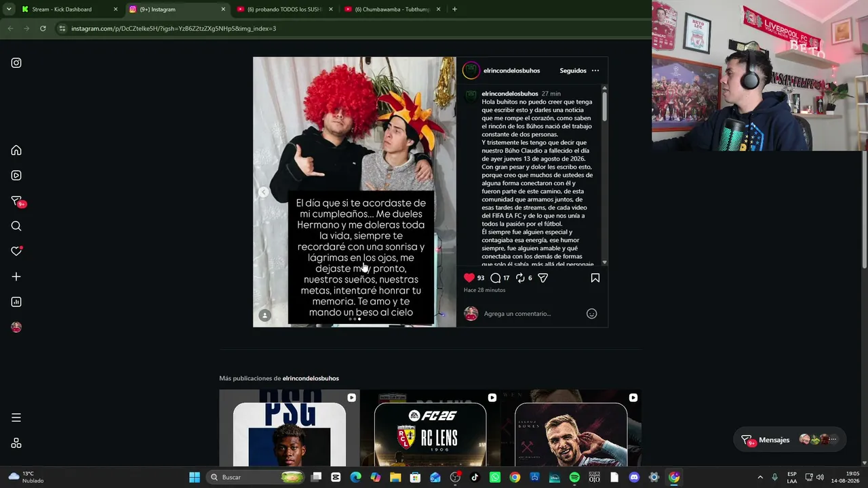Open elrincondelosbuhos story avatar in header
Screen dimensions: 868x488
pyautogui.click(x=471, y=70)
